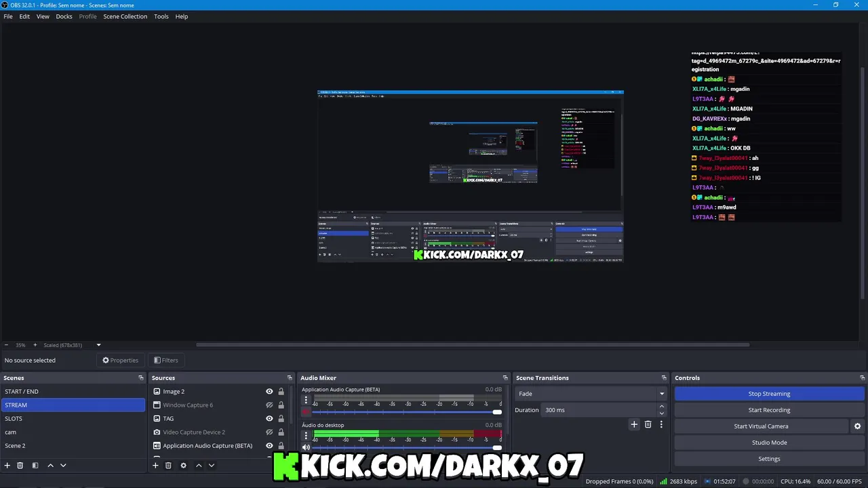Toggle lock on Image 2 source
Viewport: 868px width, 488px height.
coord(281,392)
